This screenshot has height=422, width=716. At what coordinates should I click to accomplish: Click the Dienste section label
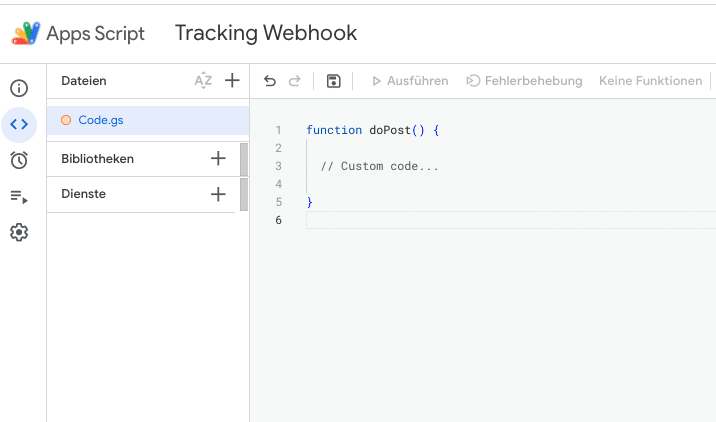pyautogui.click(x=83, y=194)
